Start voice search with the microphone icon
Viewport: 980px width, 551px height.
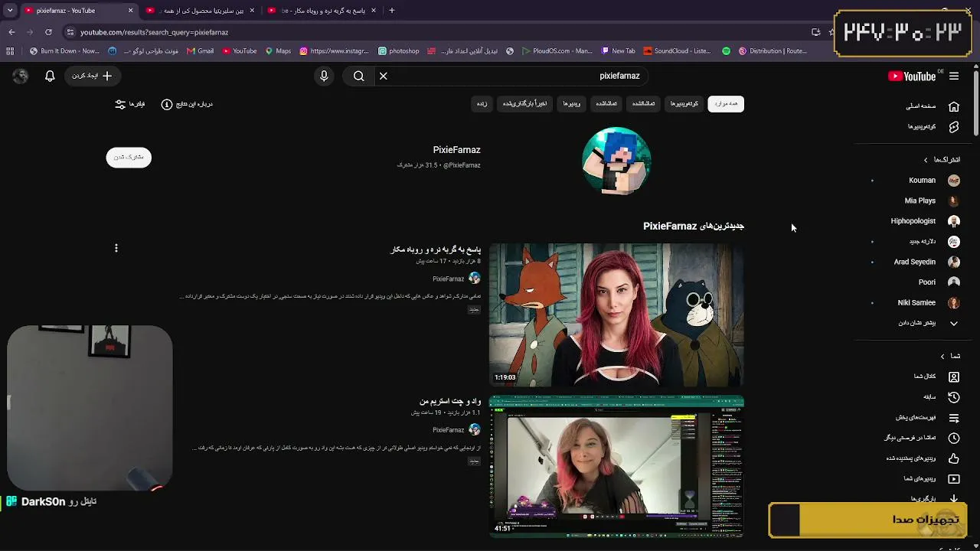(x=324, y=76)
